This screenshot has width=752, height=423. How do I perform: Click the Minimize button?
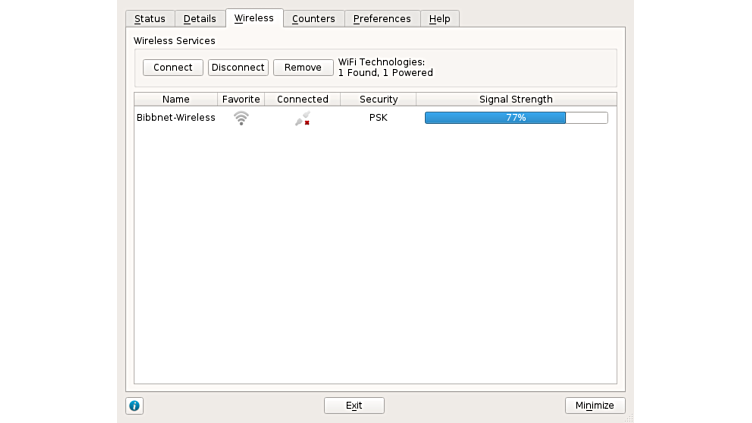point(595,406)
